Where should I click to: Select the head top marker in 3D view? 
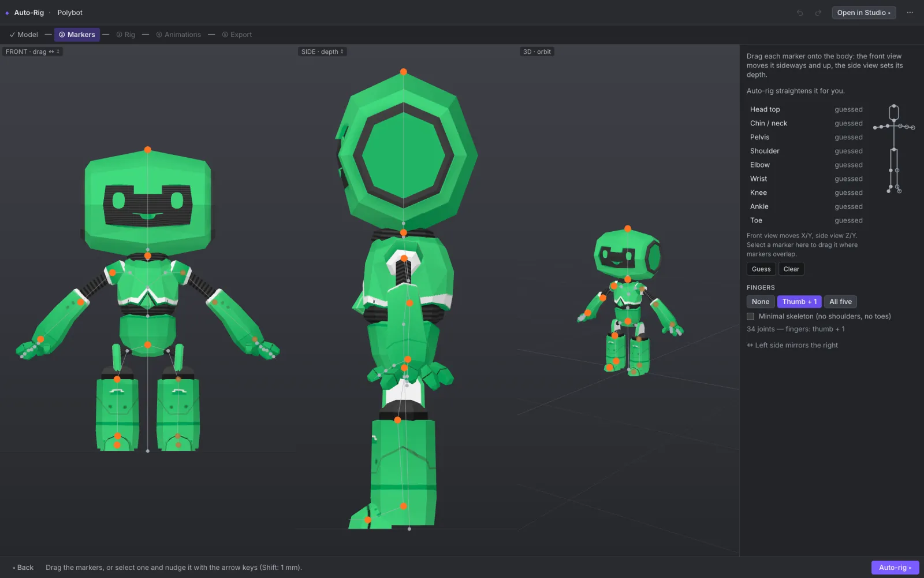click(x=628, y=229)
